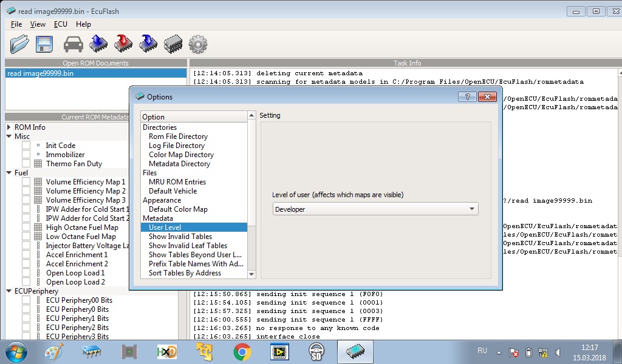This screenshot has height=364, width=622.
Task: Open the yellow arrows taskbar icon
Action: (x=204, y=352)
